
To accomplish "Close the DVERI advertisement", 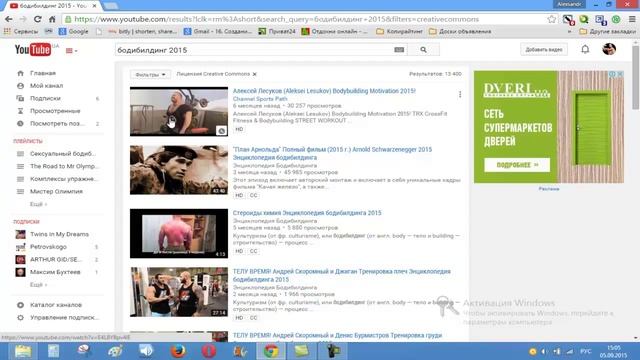I will [x=620, y=74].
